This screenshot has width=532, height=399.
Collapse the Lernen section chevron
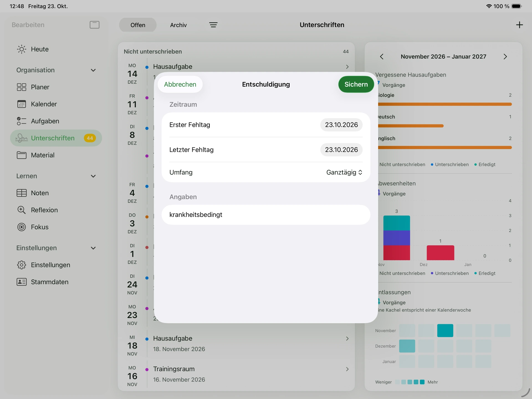pos(93,176)
